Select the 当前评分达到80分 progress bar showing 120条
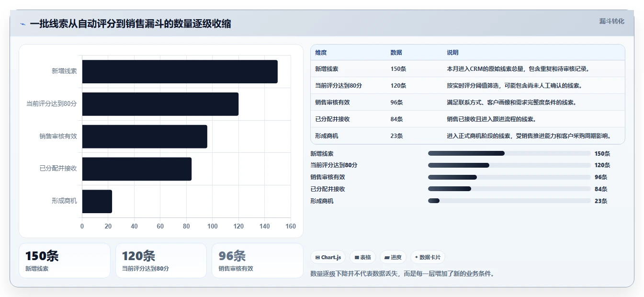Screen dimensions: 644x297 click(509, 165)
